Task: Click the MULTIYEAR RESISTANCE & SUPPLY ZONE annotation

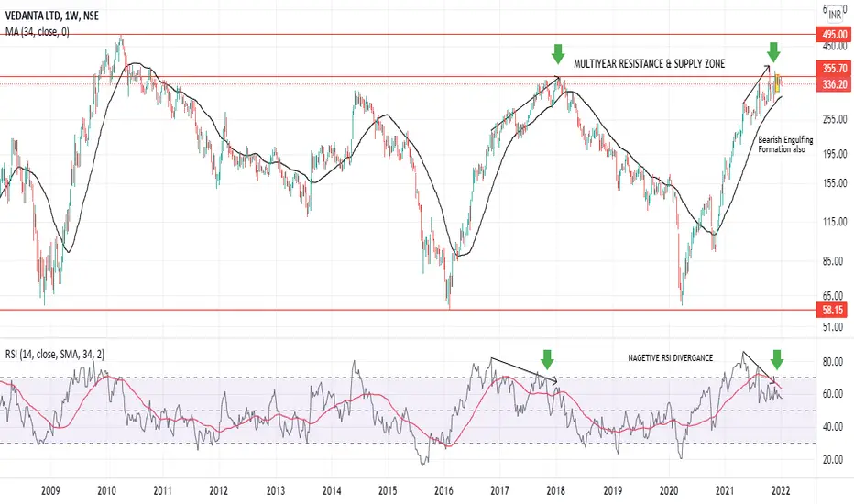Action: coord(650,64)
